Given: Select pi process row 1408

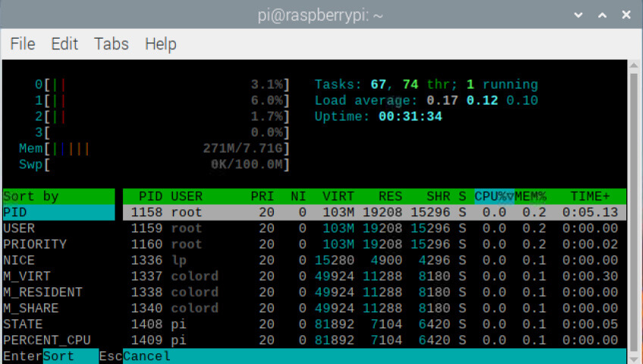Looking at the screenshot, I should tap(375, 325).
